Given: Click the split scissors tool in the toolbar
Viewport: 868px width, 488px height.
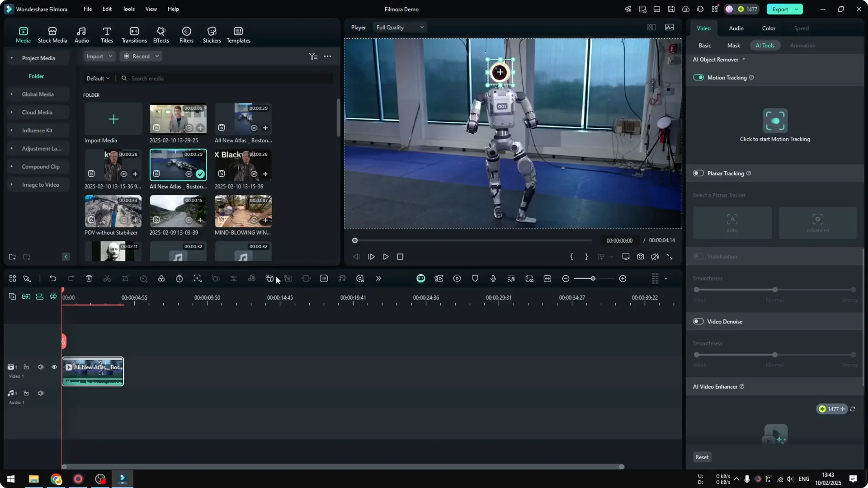Looking at the screenshot, I should (x=107, y=278).
